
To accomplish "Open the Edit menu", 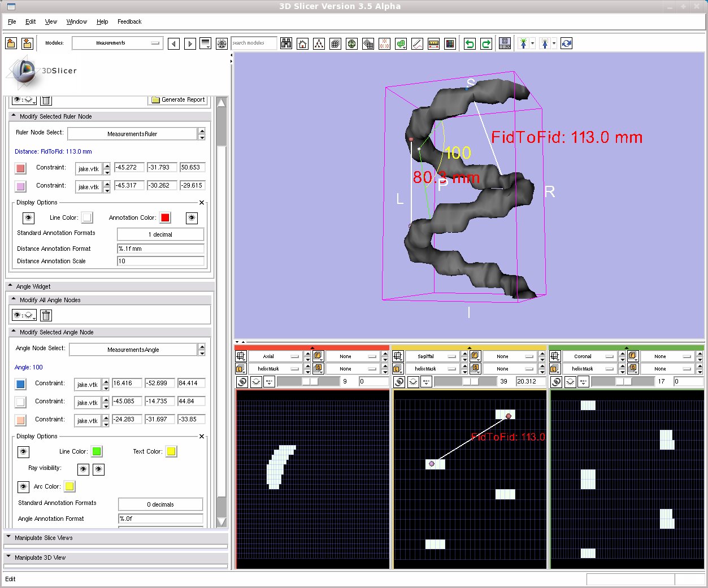I will (x=31, y=21).
